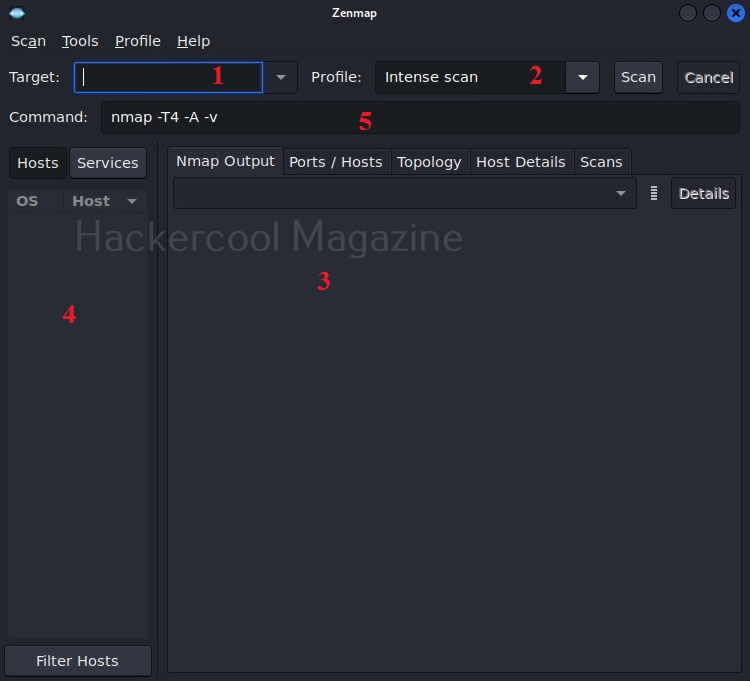Open the Profile menu
The height and width of the screenshot is (681, 750).
(138, 41)
